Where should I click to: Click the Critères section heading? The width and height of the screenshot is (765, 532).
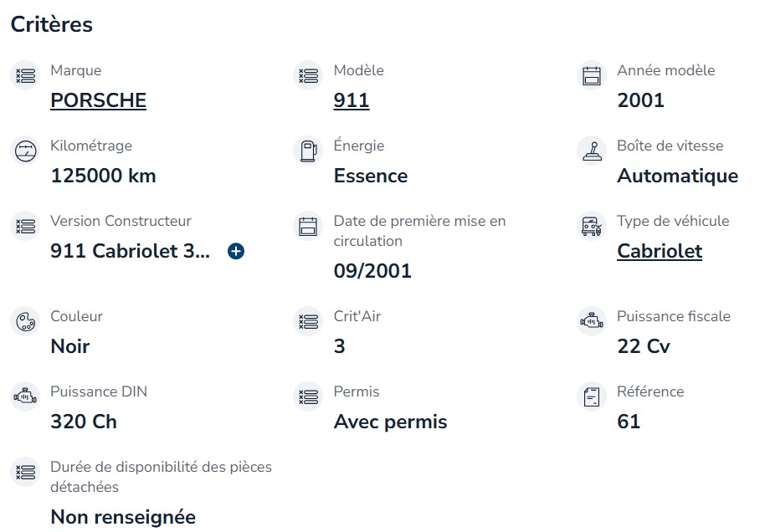tap(52, 24)
